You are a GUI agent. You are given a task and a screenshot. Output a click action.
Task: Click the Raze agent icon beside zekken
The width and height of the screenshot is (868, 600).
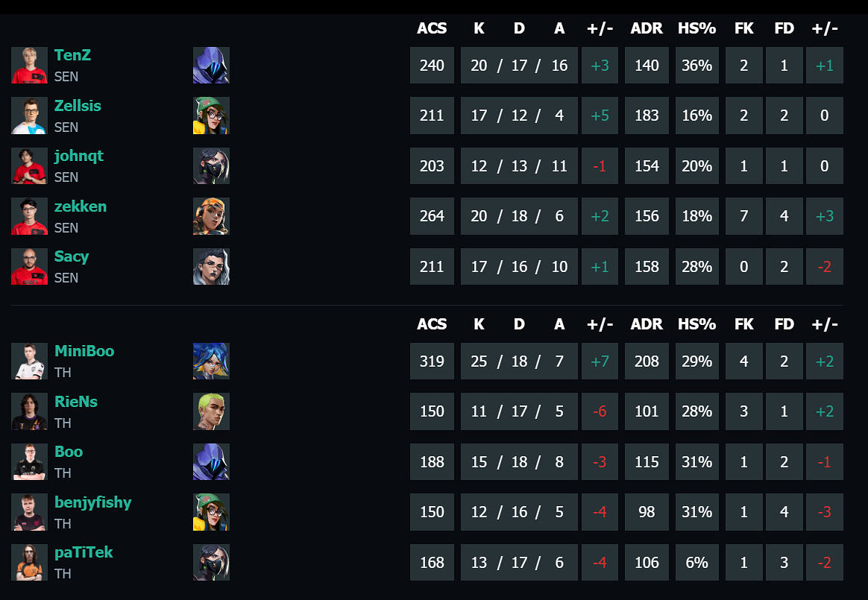point(211,216)
